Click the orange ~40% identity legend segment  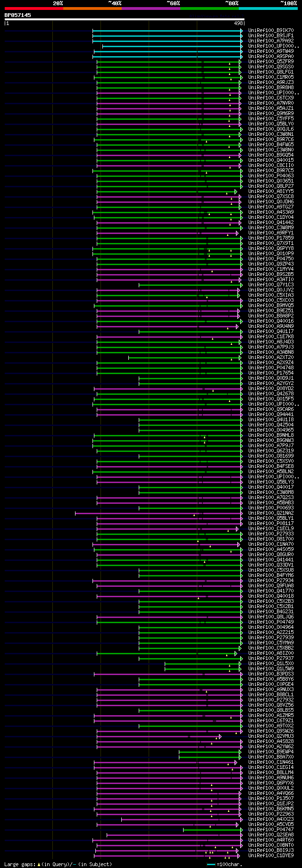[x=92, y=8]
